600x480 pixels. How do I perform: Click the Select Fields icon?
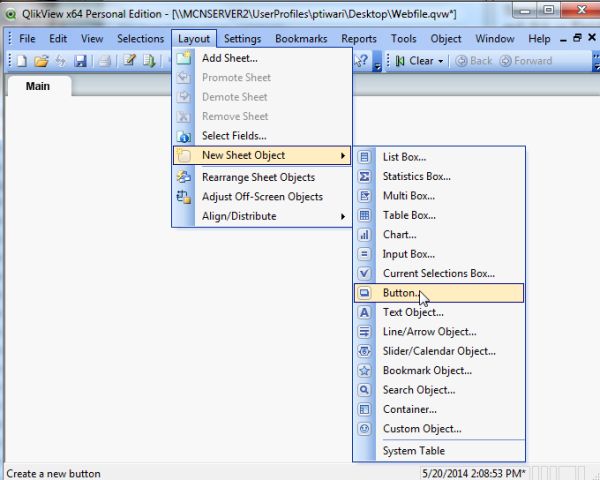point(184,136)
